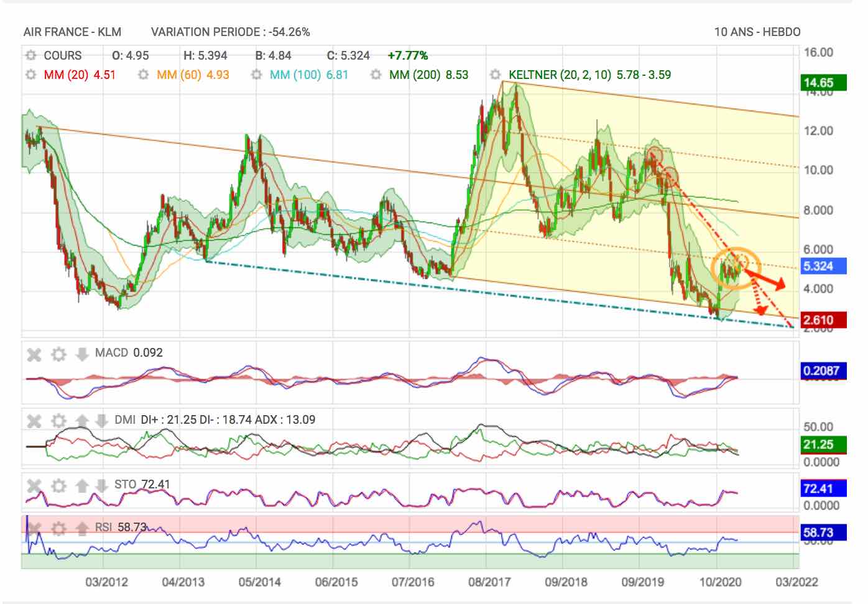Click the +7.77% change value
This screenshot has height=604, width=868.
(408, 55)
